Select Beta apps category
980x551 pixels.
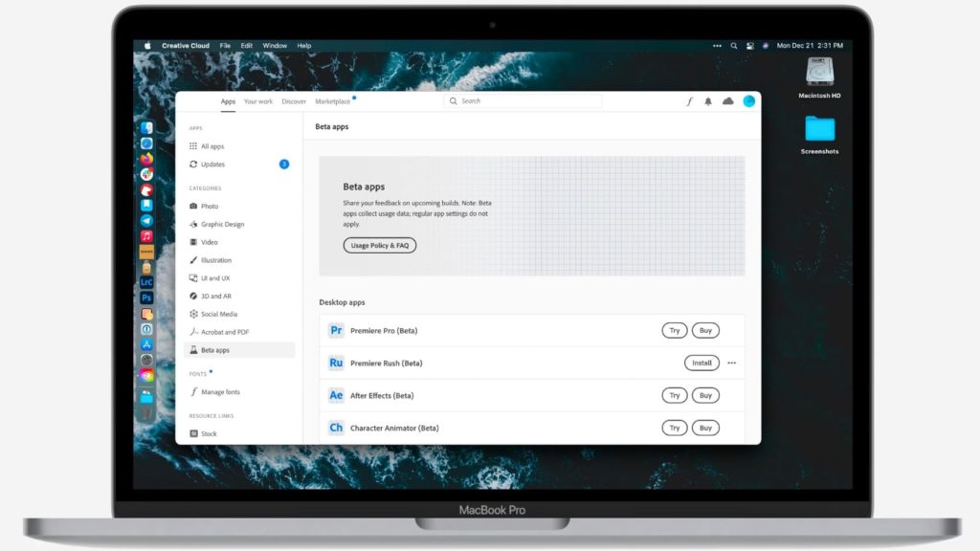pyautogui.click(x=239, y=350)
